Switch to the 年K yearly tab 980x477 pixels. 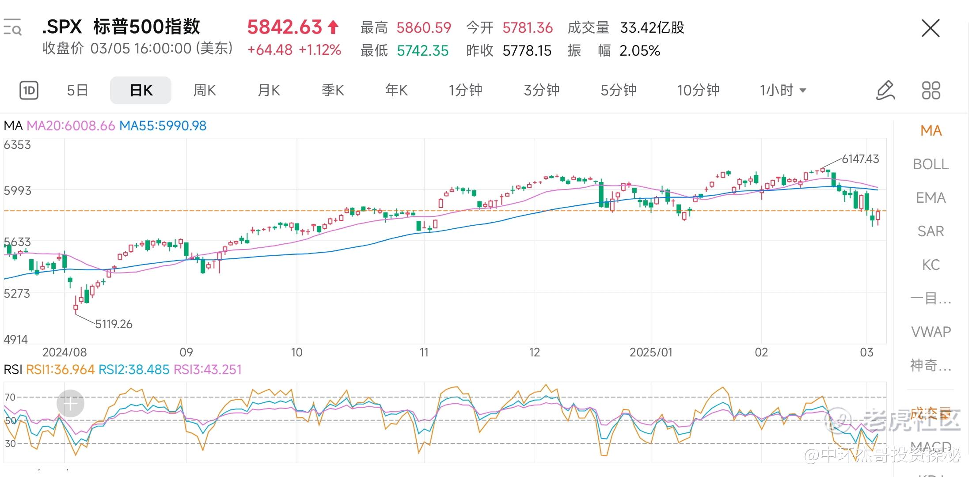click(396, 91)
